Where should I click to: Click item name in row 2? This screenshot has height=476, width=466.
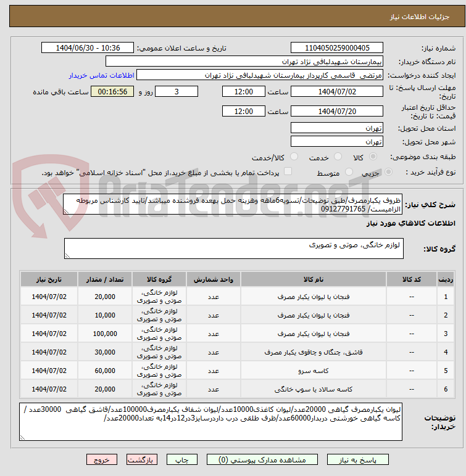click(x=314, y=315)
